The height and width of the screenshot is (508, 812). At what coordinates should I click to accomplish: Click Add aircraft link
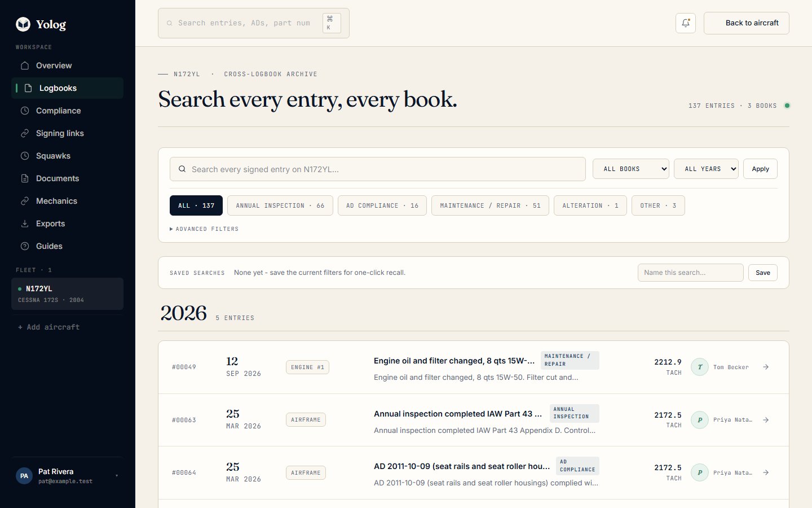click(x=48, y=327)
